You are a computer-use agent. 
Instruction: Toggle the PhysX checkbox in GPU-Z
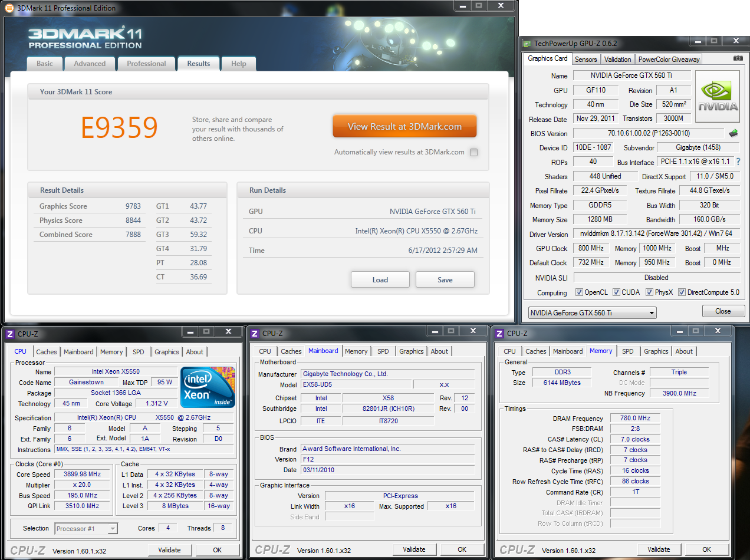[x=649, y=292]
